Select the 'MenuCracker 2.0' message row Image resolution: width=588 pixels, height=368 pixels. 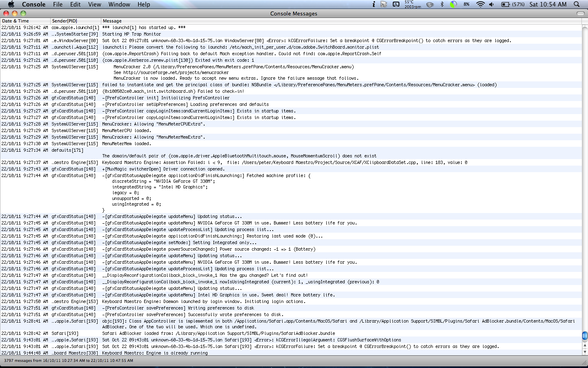point(291,72)
